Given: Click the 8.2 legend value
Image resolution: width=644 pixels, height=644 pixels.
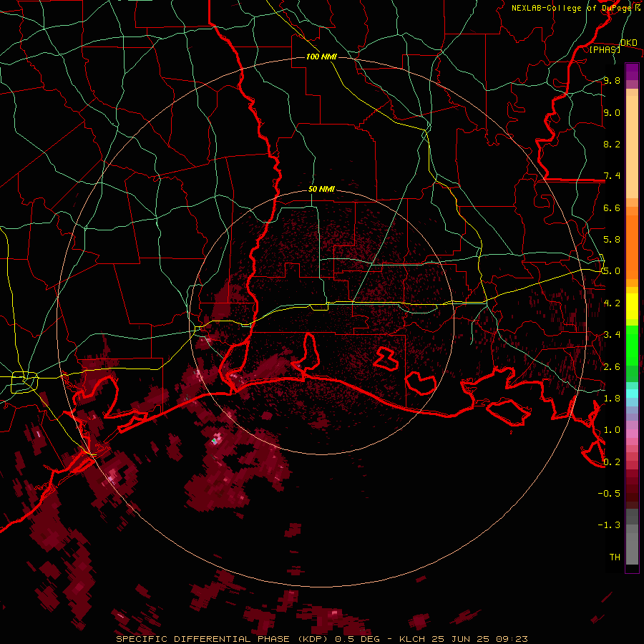Looking at the screenshot, I should pos(612,144).
